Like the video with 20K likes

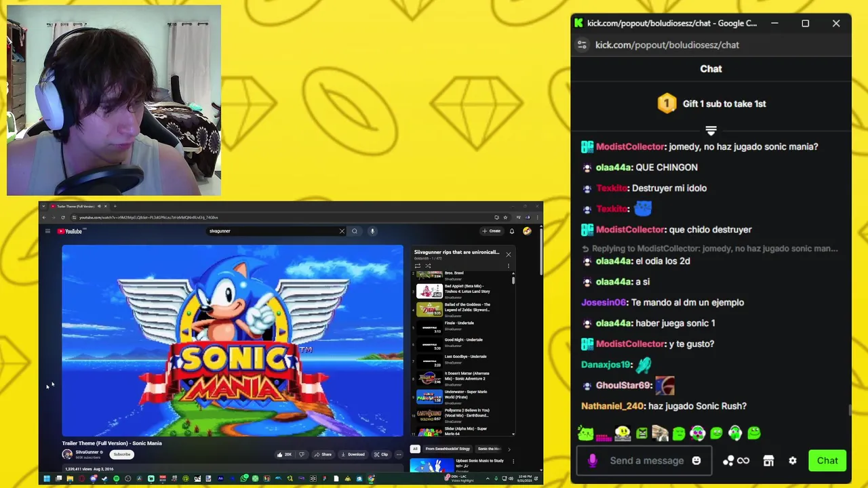click(284, 454)
